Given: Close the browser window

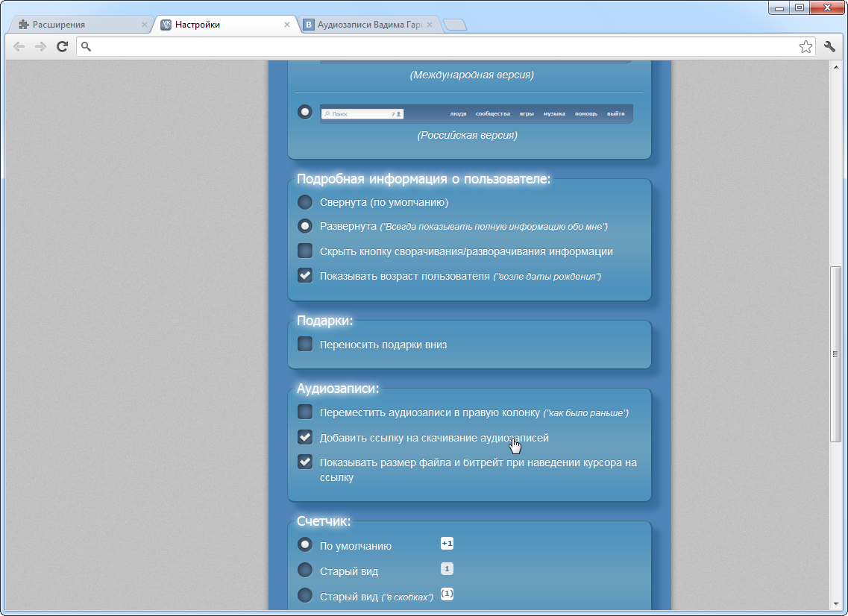Looking at the screenshot, I should (x=827, y=8).
